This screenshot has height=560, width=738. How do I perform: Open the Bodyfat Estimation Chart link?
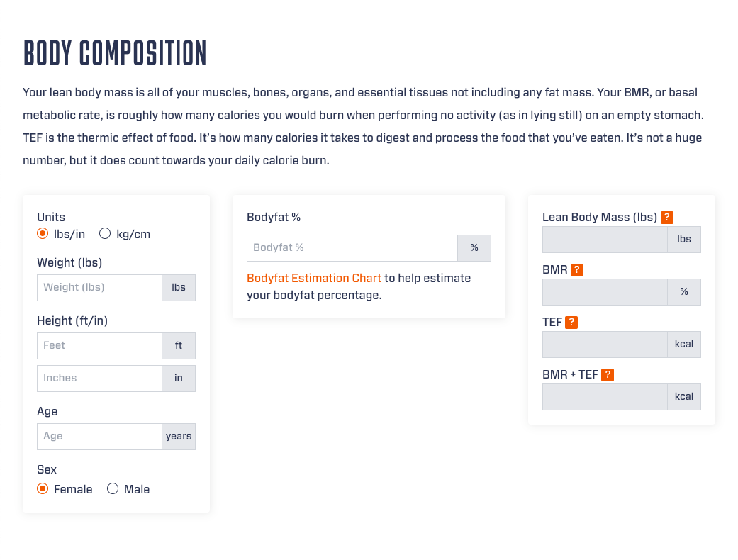[314, 278]
